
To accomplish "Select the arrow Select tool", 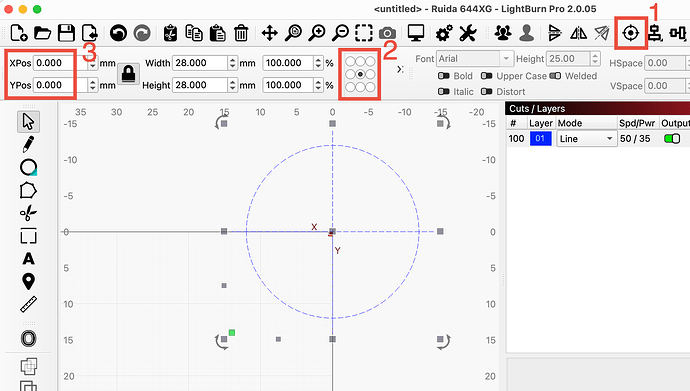I will coord(29,121).
